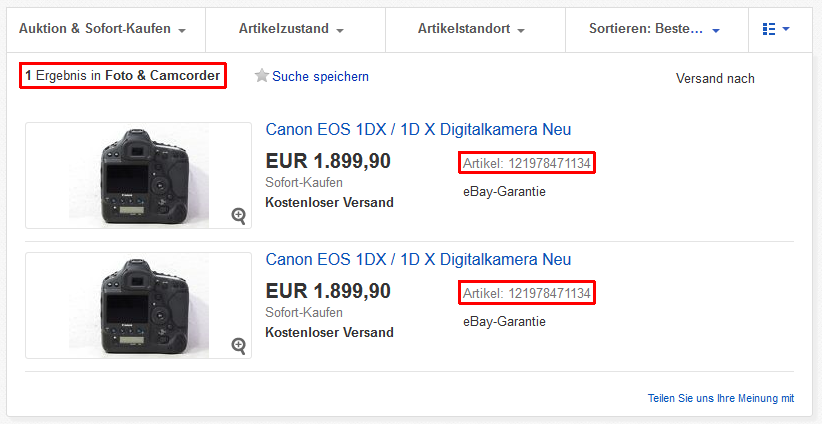Open the Sortieren: Beste... sort dropdown
The height and width of the screenshot is (424, 822).
pyautogui.click(x=657, y=30)
